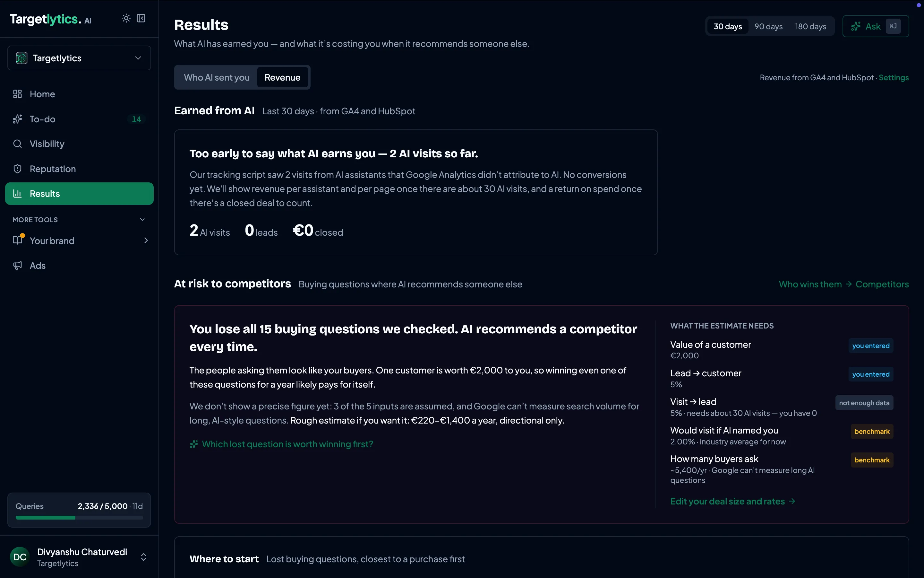Click the benchmark badge for Would visit if AI named you
This screenshot has width=924, height=578.
click(872, 431)
